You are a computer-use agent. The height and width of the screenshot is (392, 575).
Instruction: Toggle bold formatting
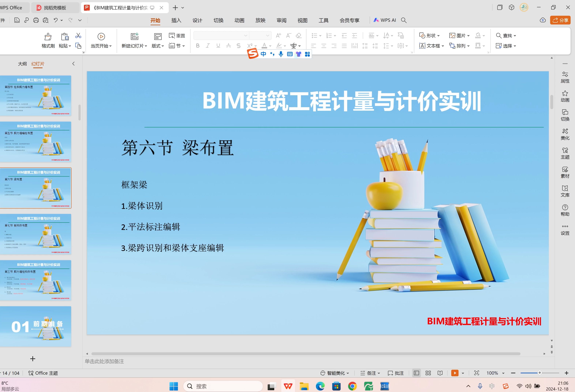pos(197,46)
